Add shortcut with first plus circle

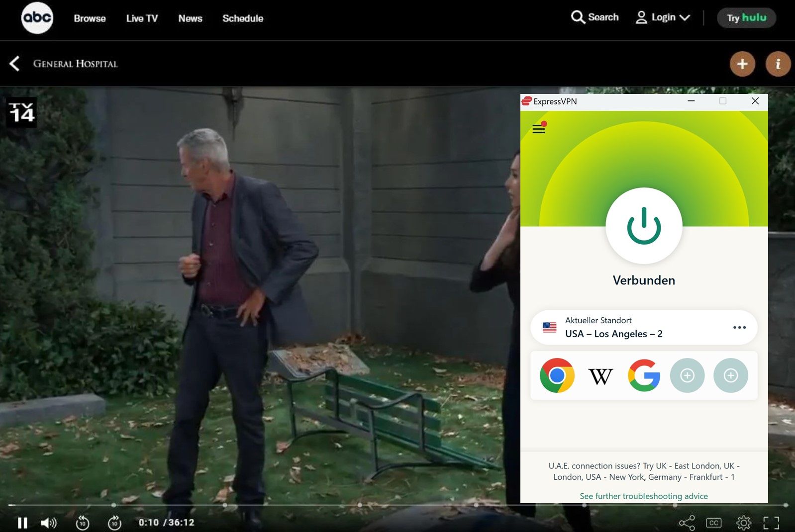pos(687,375)
